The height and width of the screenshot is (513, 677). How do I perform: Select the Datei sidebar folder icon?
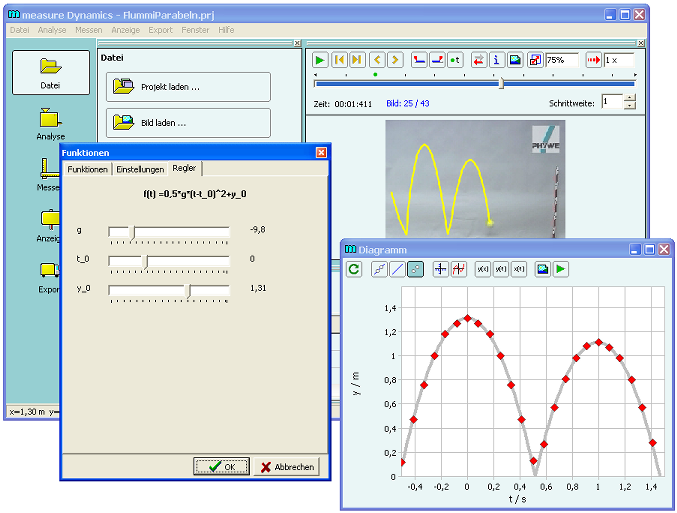51,72
